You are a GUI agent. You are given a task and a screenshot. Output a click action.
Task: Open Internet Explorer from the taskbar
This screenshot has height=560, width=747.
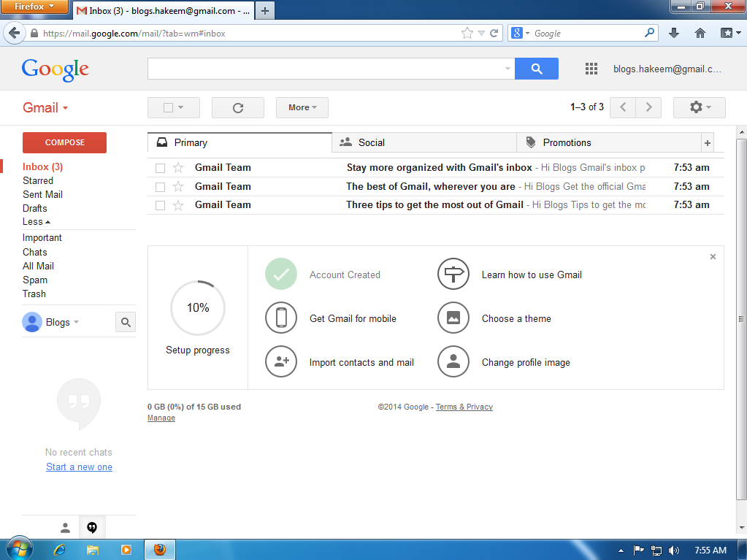click(60, 550)
